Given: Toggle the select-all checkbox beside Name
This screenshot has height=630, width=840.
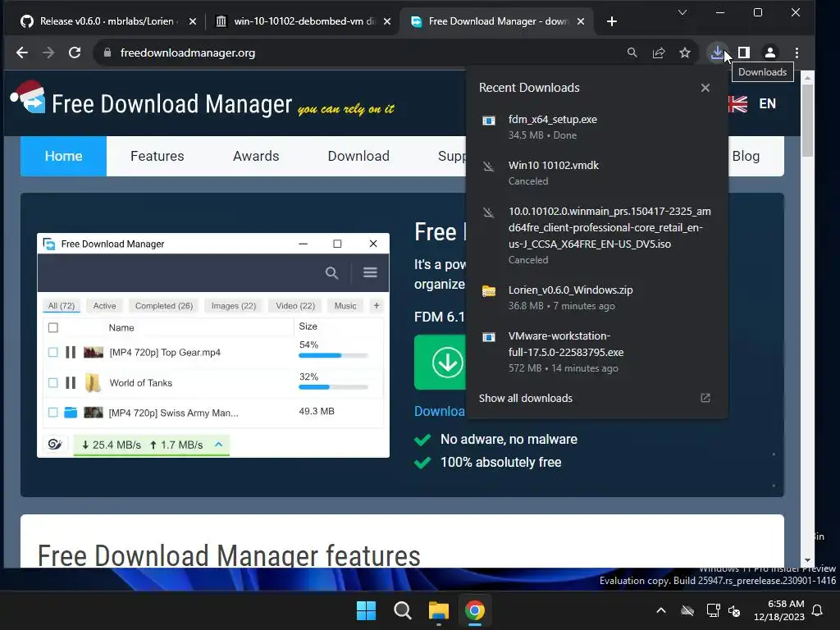Looking at the screenshot, I should [53, 327].
